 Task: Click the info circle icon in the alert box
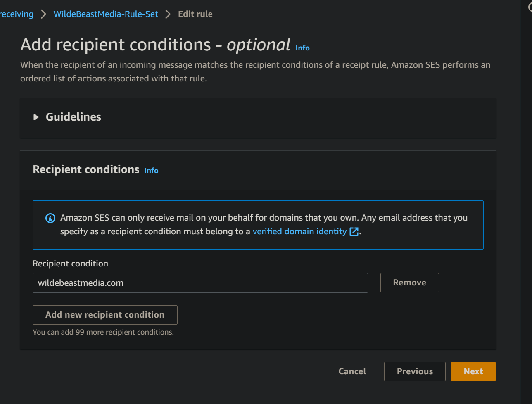click(x=50, y=218)
